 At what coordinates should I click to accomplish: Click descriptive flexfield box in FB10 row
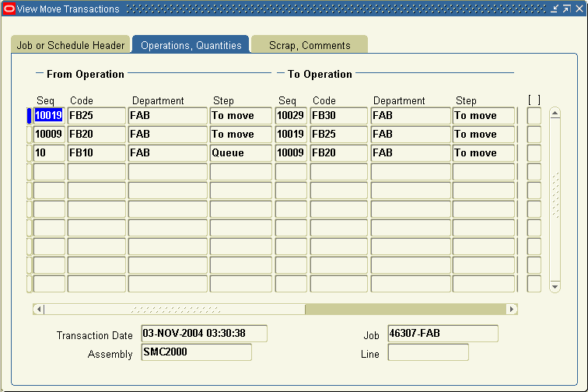point(534,153)
